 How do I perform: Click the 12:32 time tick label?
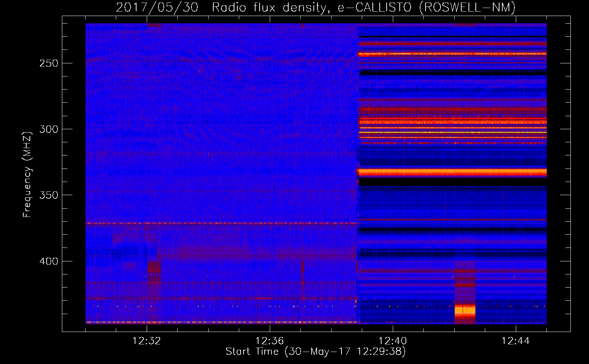[147, 341]
